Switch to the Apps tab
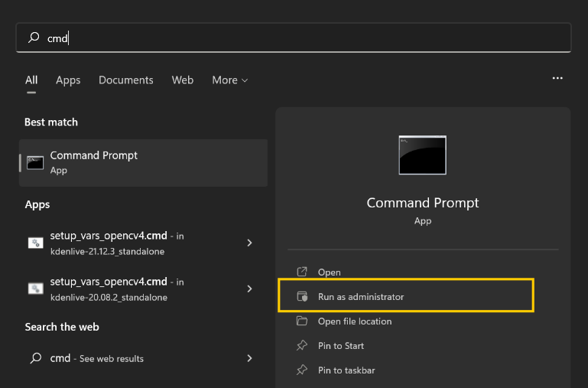 coord(68,80)
